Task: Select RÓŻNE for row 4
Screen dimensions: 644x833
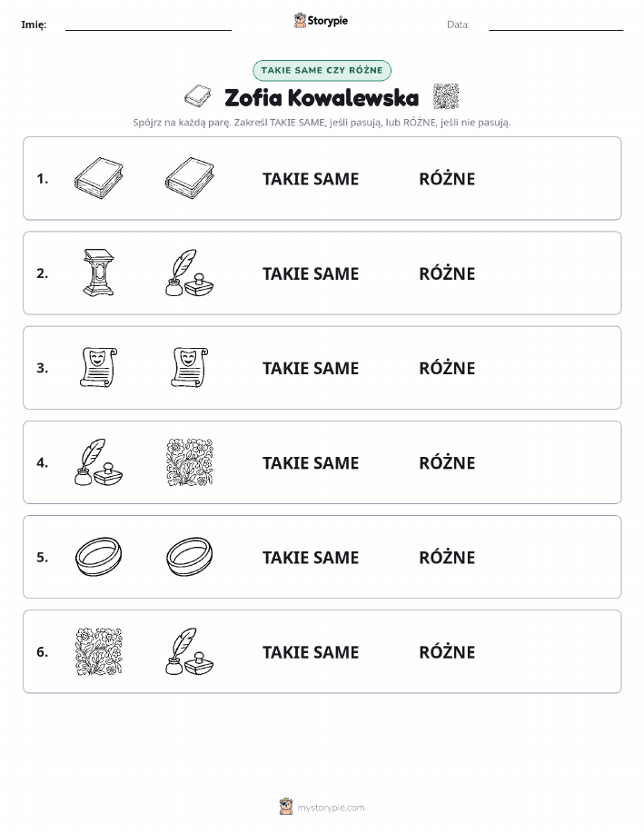Action: pyautogui.click(x=447, y=462)
